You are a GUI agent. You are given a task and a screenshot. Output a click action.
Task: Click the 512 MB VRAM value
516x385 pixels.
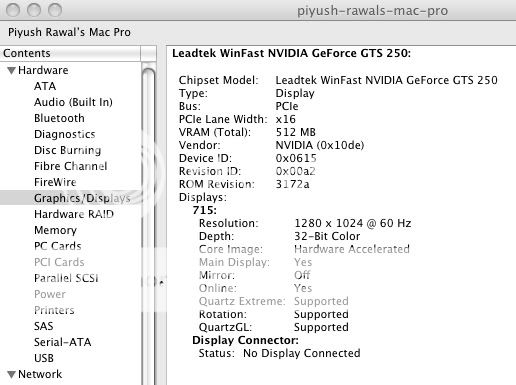295,132
